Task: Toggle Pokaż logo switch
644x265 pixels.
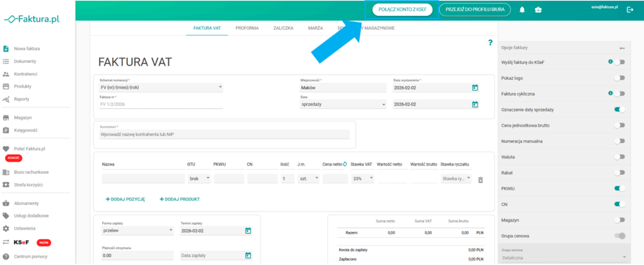Action: 619,78
